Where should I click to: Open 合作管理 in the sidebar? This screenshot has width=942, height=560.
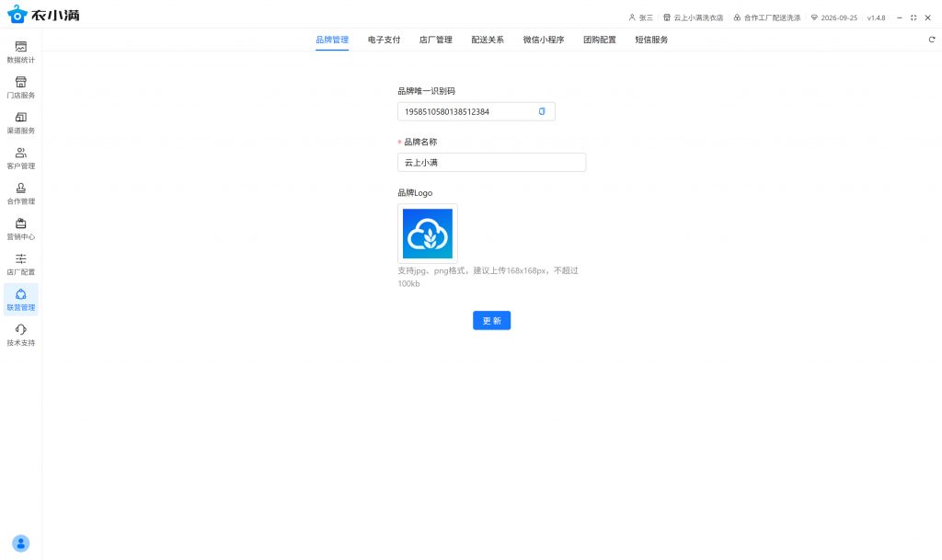pos(20,193)
